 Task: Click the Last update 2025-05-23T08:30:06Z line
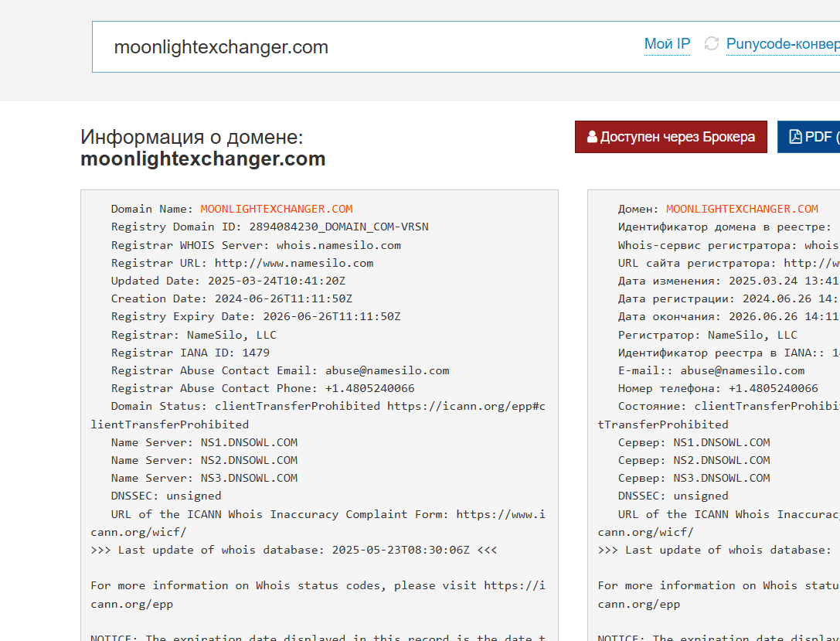point(294,550)
